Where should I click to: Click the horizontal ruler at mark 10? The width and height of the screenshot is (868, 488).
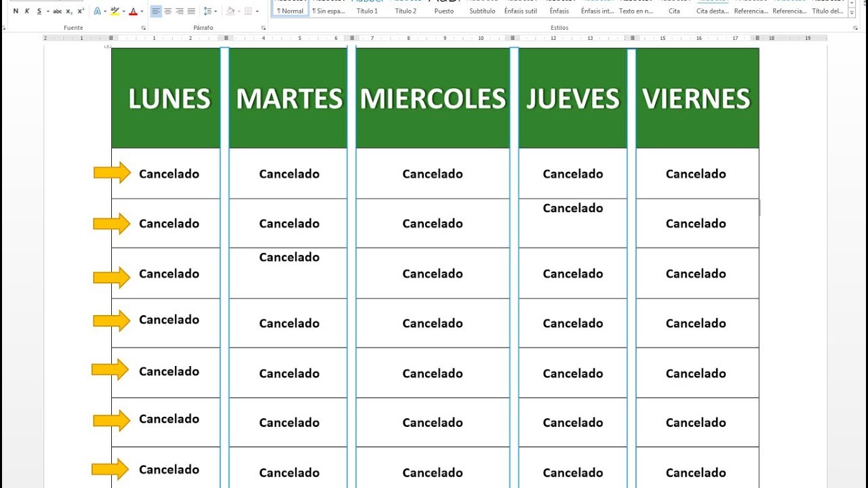[481, 39]
